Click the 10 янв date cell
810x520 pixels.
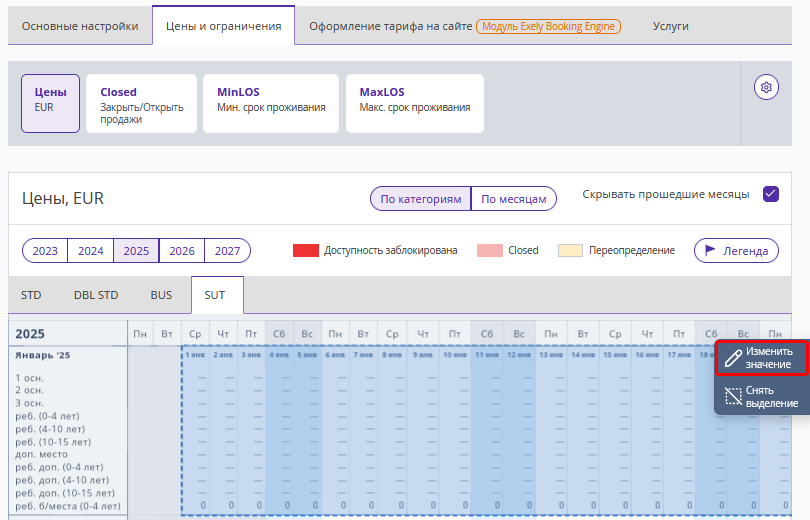[x=455, y=355]
